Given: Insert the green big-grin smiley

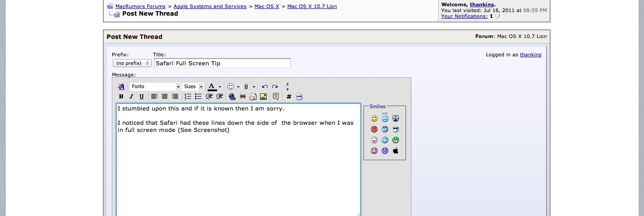Looking at the screenshot, I should [x=396, y=140].
